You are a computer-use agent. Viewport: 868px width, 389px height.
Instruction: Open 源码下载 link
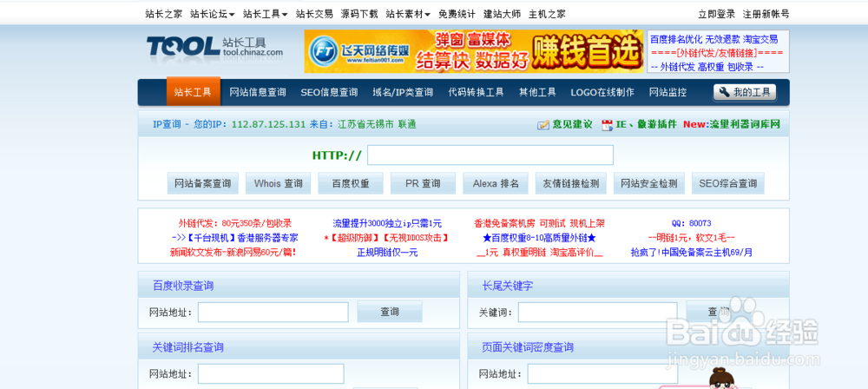point(359,15)
